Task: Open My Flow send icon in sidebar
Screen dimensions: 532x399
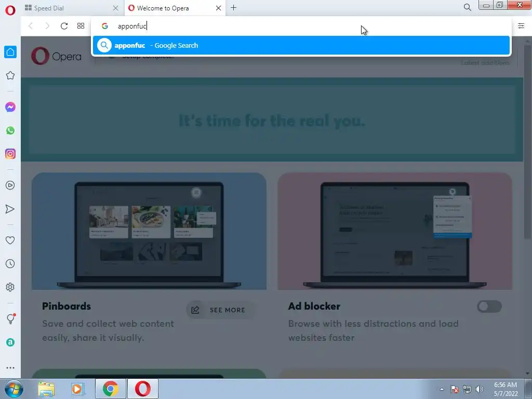Action: tap(10, 209)
